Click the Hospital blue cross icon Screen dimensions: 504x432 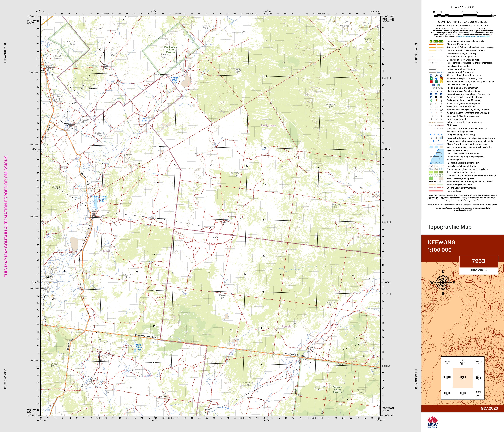pos(436,79)
